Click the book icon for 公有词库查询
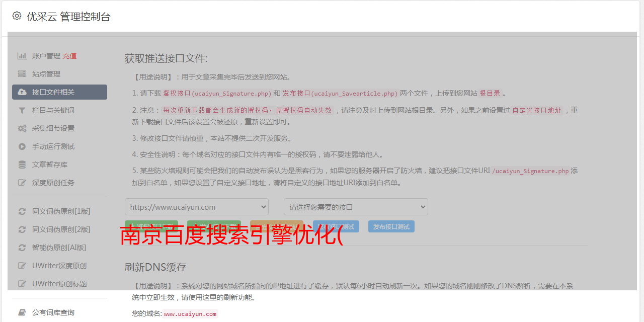 click(x=22, y=312)
